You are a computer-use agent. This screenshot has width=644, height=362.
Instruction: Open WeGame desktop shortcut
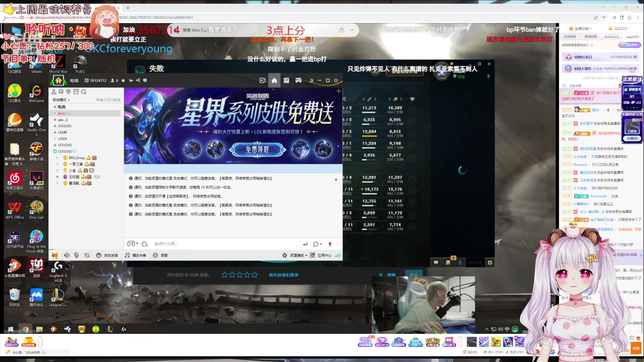click(x=36, y=93)
